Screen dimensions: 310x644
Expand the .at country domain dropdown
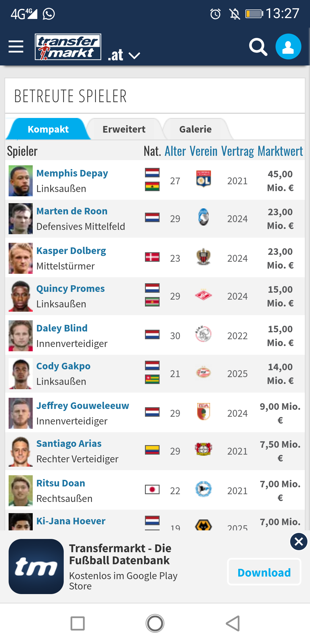tap(124, 55)
